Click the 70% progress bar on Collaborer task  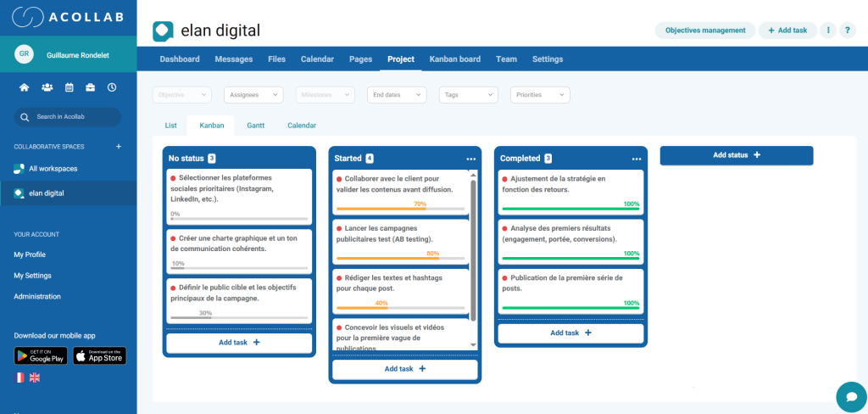(x=401, y=209)
